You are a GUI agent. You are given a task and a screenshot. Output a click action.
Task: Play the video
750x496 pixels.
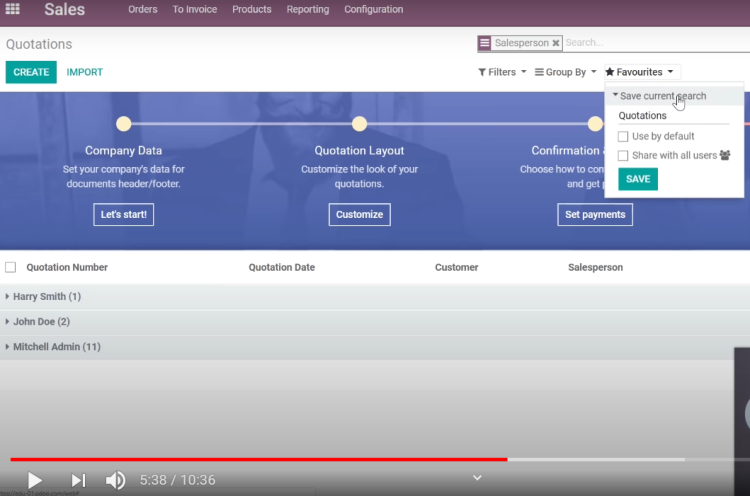point(34,480)
